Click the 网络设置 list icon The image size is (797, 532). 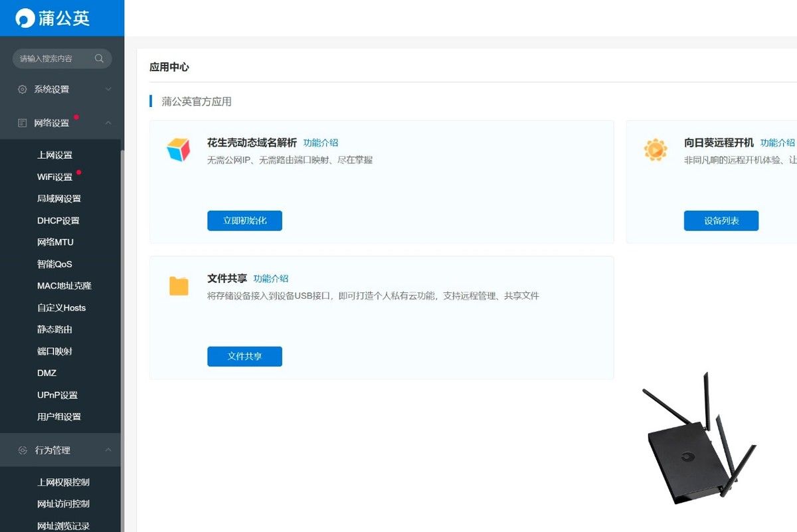click(x=23, y=123)
